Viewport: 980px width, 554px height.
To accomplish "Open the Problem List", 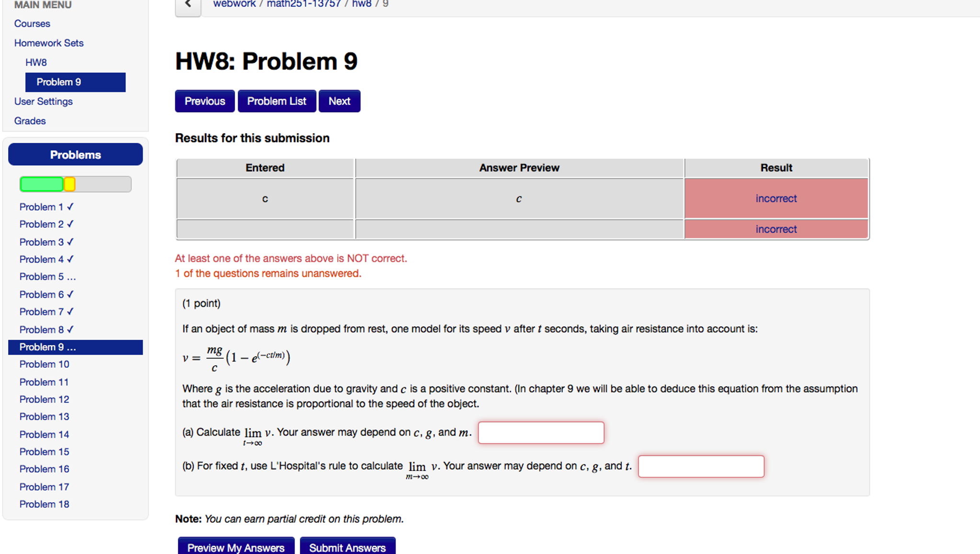I will (x=277, y=101).
